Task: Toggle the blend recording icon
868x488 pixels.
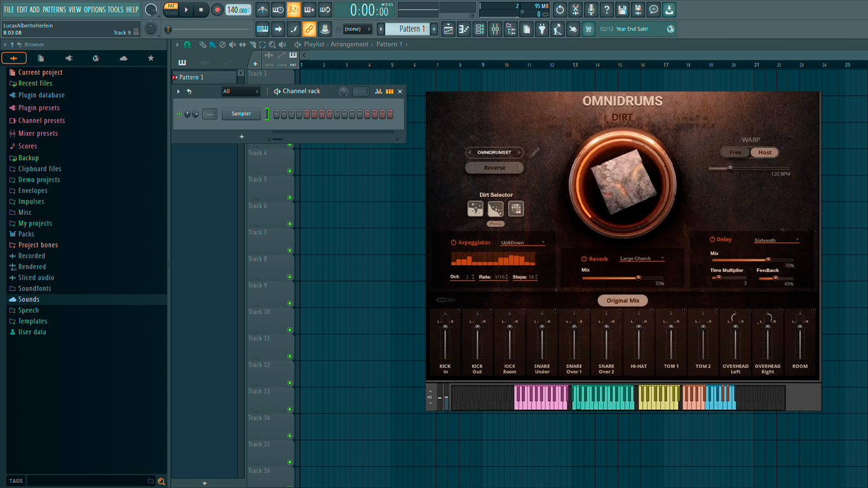Action: [x=309, y=10]
